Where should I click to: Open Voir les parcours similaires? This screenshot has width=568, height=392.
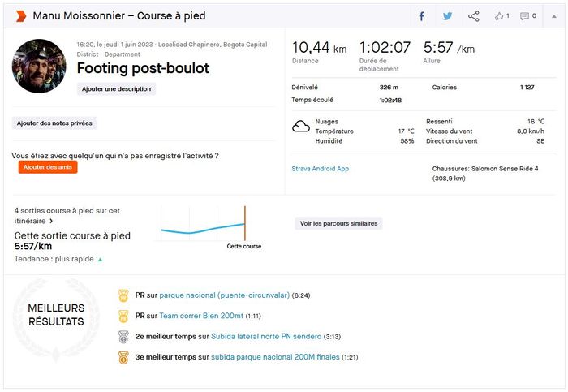pos(338,223)
